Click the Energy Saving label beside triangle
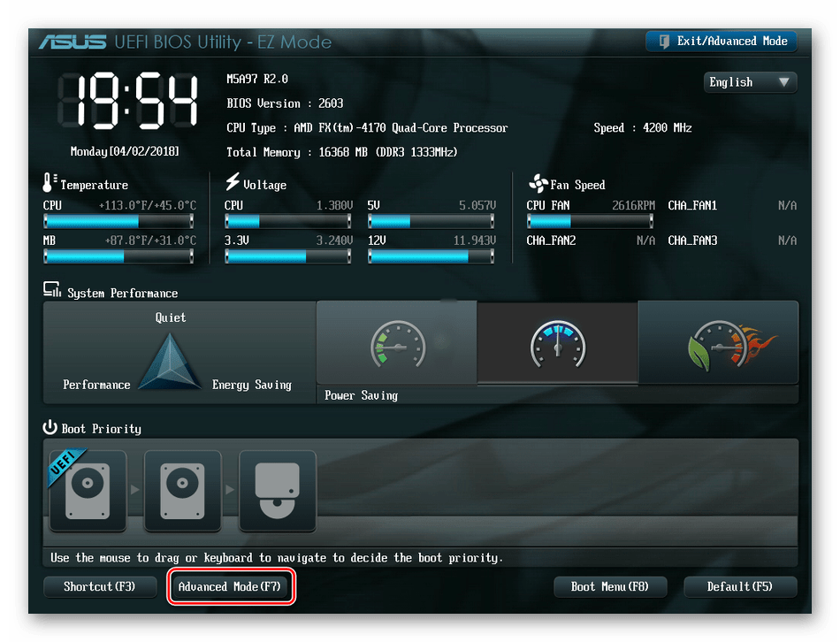This screenshot has width=840, height=642. point(252,385)
